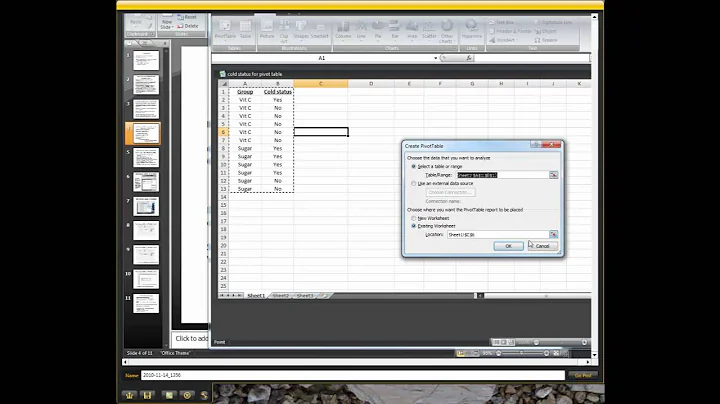Switch to the Sheet3 tab
The height and width of the screenshot is (404, 720).
click(x=304, y=296)
